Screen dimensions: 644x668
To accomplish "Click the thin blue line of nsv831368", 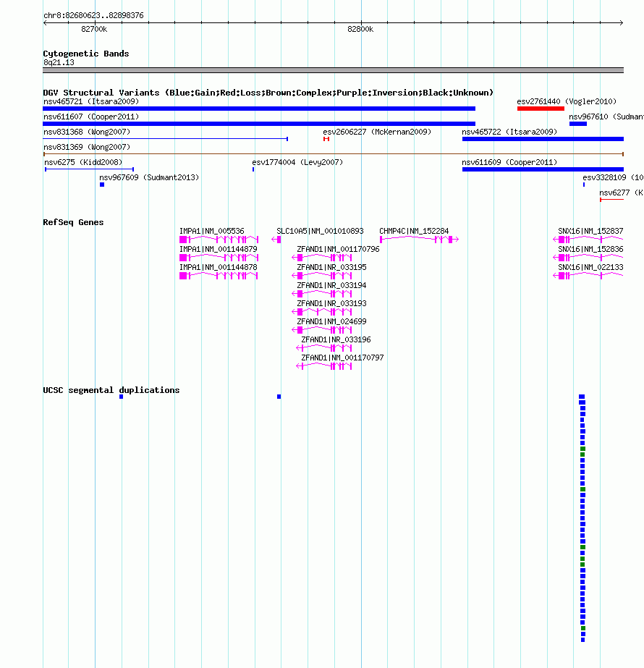I will (166, 139).
